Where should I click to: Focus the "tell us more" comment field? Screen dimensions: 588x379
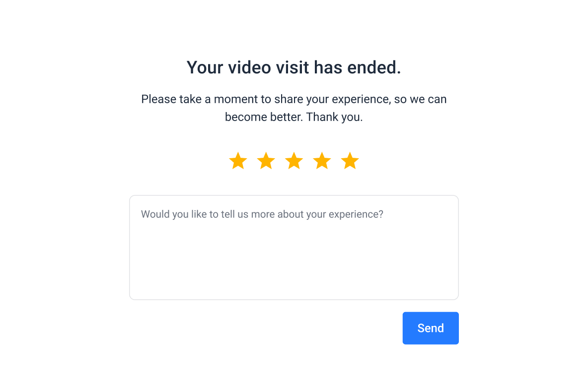tap(294, 248)
